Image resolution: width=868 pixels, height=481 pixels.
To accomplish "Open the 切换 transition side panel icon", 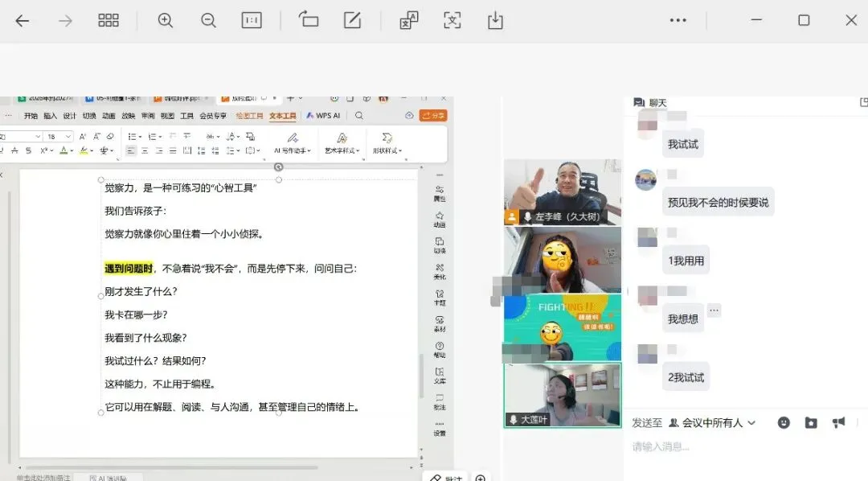I will click(440, 245).
